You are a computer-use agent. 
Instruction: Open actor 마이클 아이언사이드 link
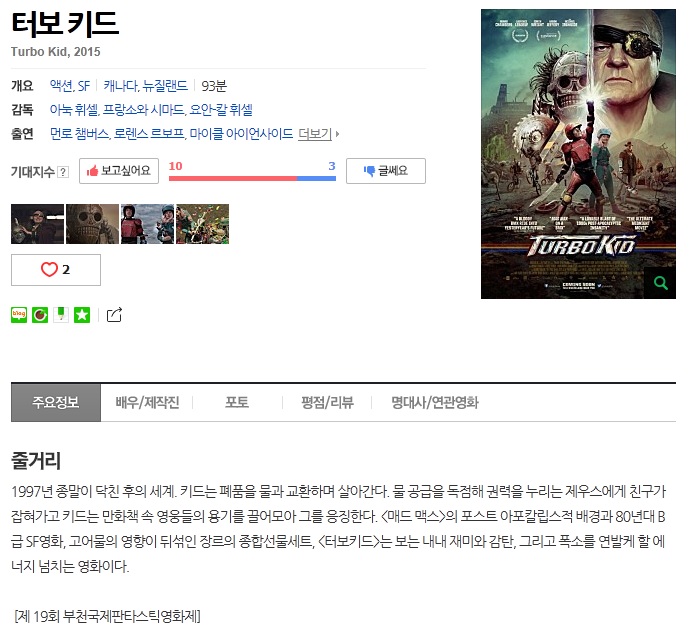[x=241, y=134]
